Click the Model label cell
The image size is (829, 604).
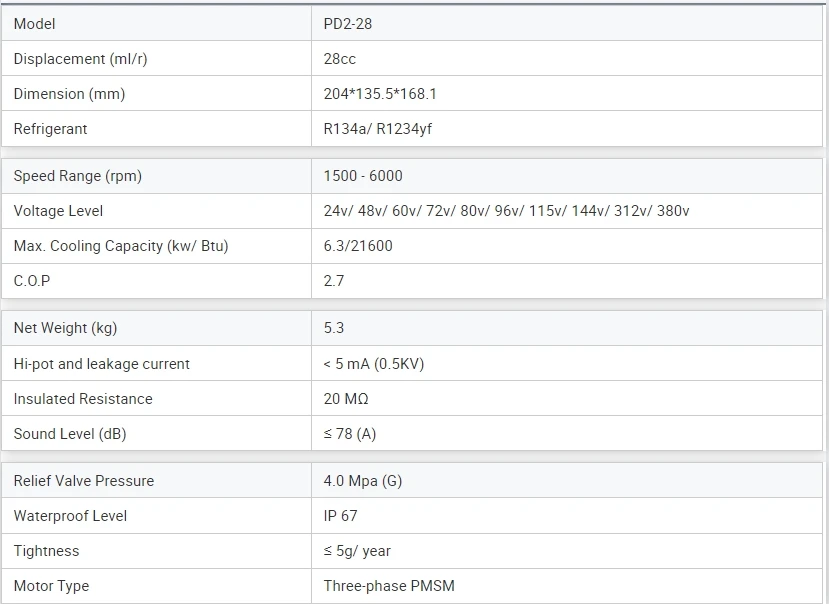[x=35, y=23]
